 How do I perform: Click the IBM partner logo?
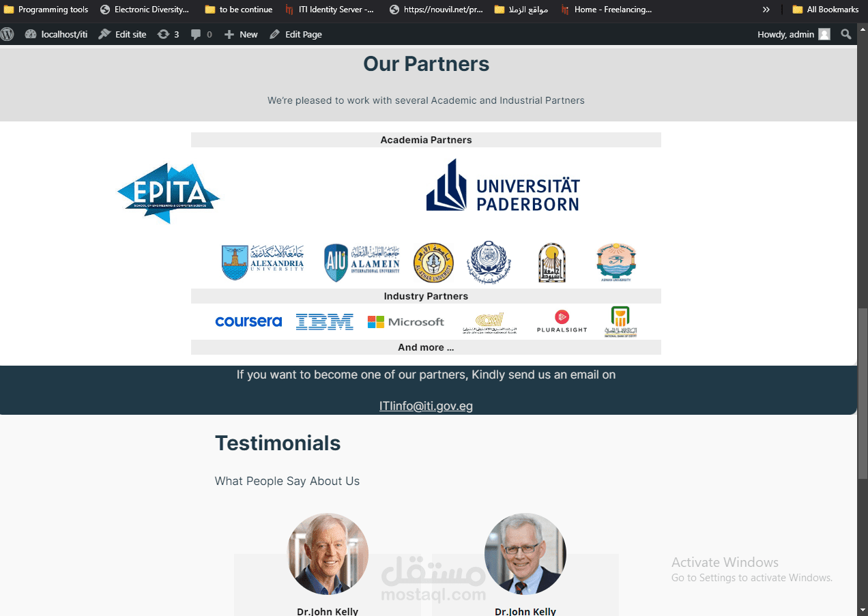[x=324, y=321]
